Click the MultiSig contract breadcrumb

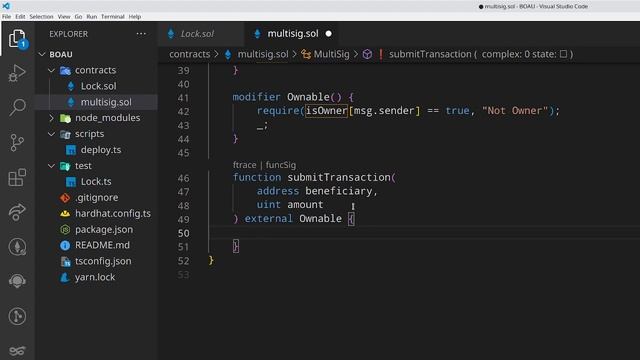tap(331, 54)
